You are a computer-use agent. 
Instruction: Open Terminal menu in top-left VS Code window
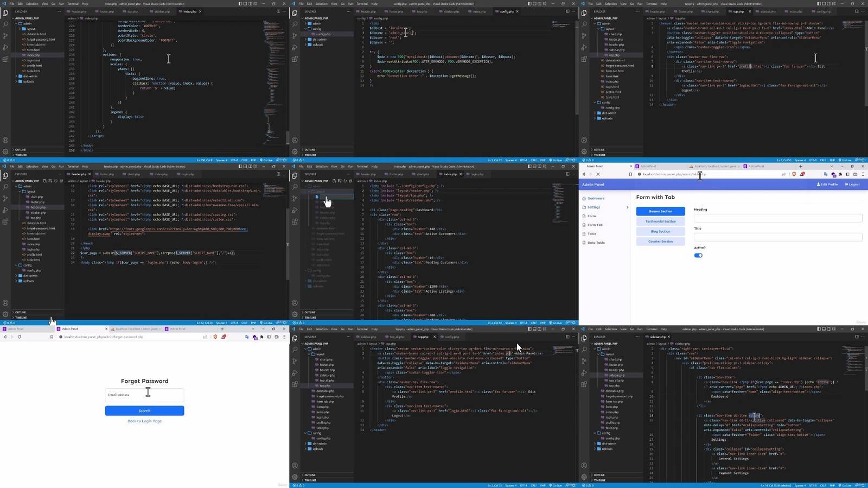pos(73,3)
